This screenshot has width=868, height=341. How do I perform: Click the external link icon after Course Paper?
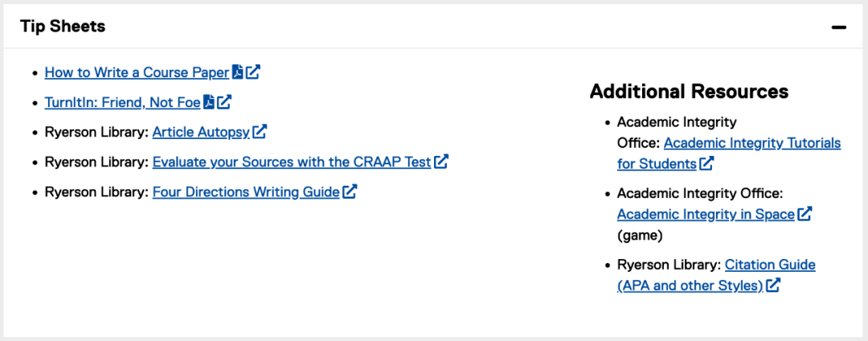click(253, 72)
